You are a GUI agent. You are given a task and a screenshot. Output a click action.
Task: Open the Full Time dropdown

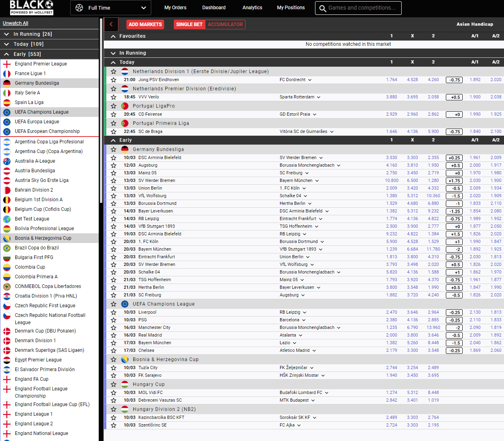(x=111, y=8)
